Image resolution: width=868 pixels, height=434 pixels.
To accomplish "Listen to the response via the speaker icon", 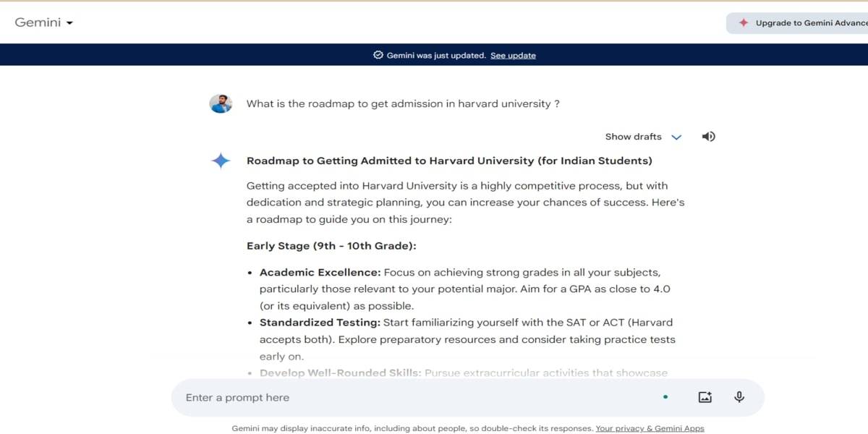I will pos(708,136).
